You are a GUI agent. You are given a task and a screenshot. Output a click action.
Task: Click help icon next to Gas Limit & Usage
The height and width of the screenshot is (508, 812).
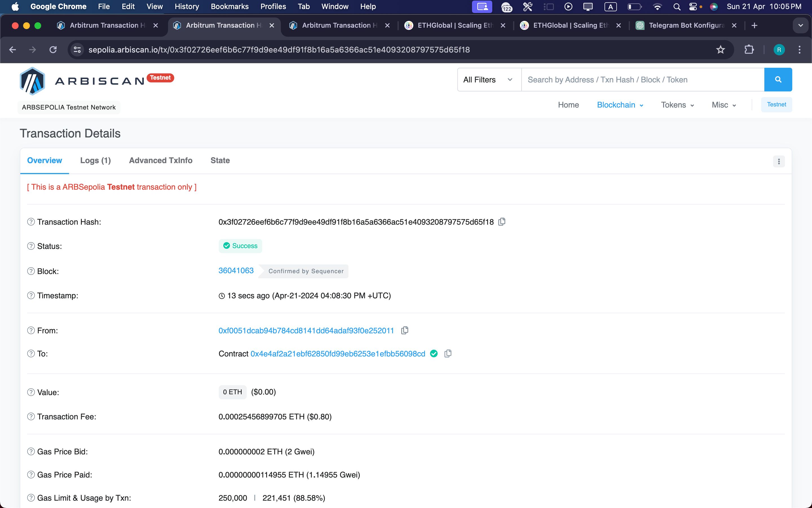pos(31,498)
